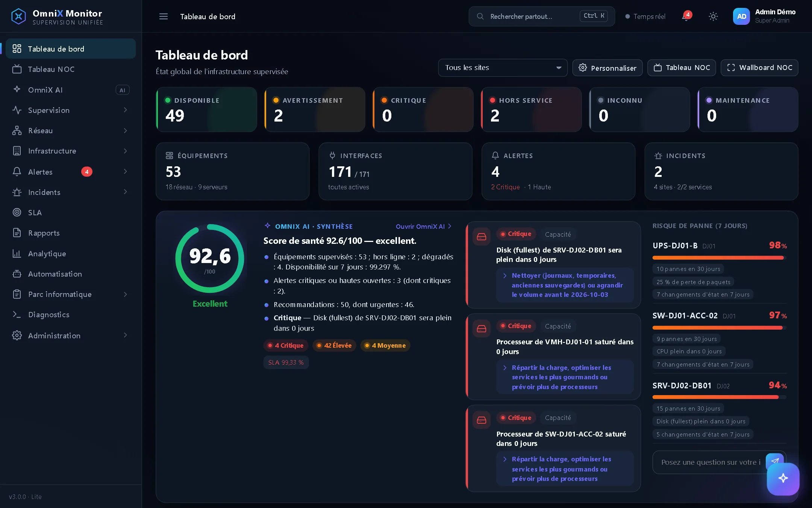Click the SRV-DJ02-DB01 risk progress bar
812x508 pixels.
(x=720, y=397)
